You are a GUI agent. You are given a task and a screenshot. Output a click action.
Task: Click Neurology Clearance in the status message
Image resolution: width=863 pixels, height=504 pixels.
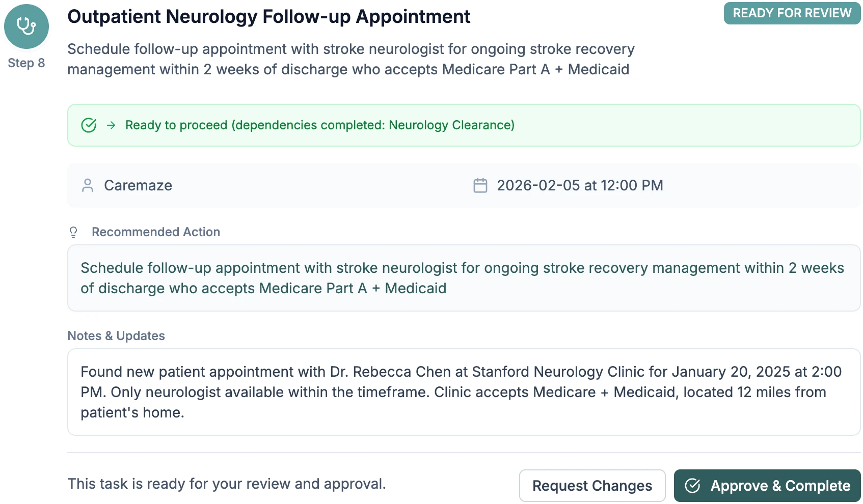point(451,125)
